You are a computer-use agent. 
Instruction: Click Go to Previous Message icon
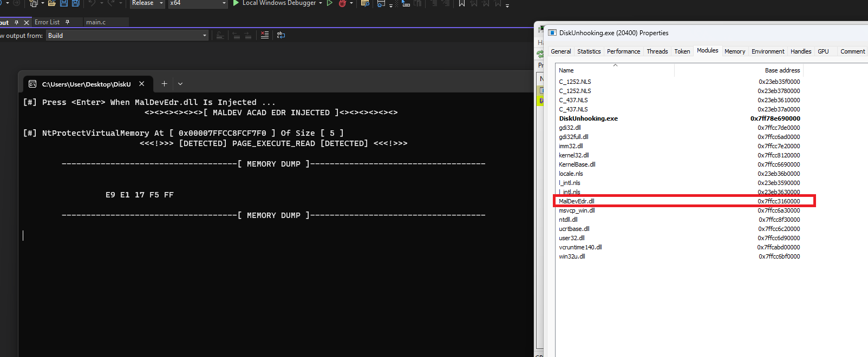(x=236, y=35)
